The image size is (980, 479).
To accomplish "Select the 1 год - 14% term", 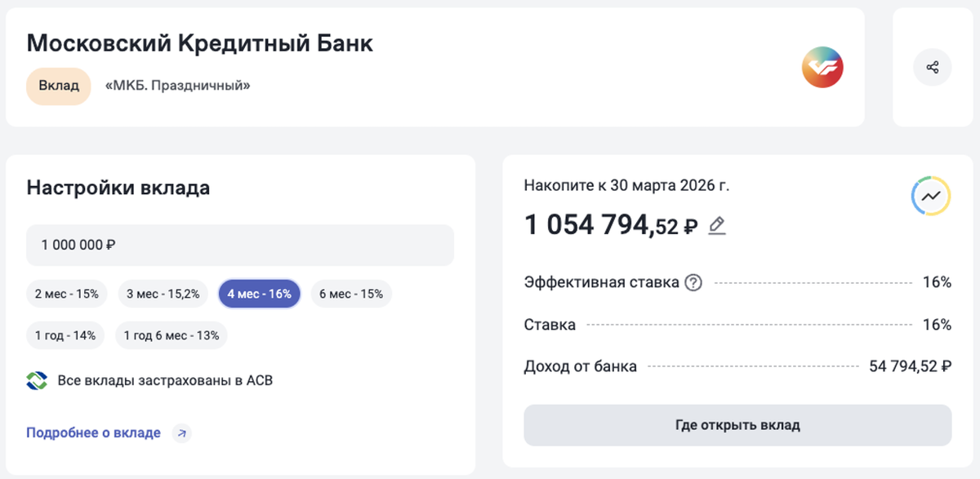I will click(x=65, y=335).
